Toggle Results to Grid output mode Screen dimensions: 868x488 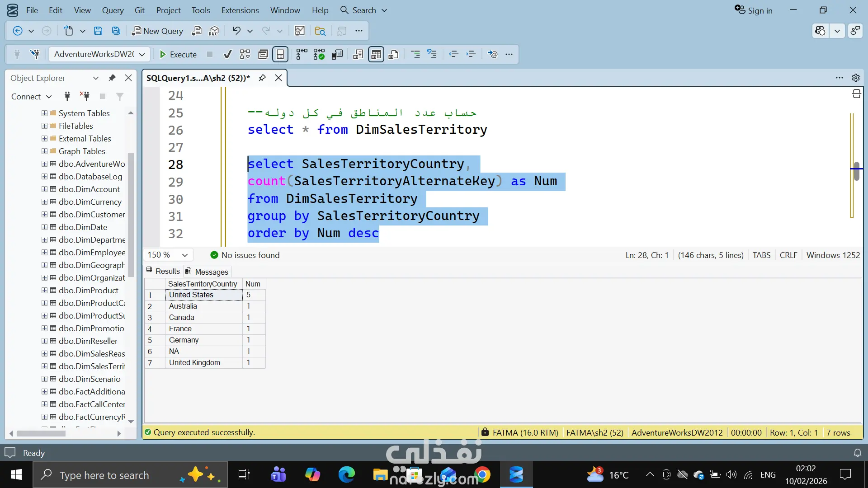[x=376, y=54]
